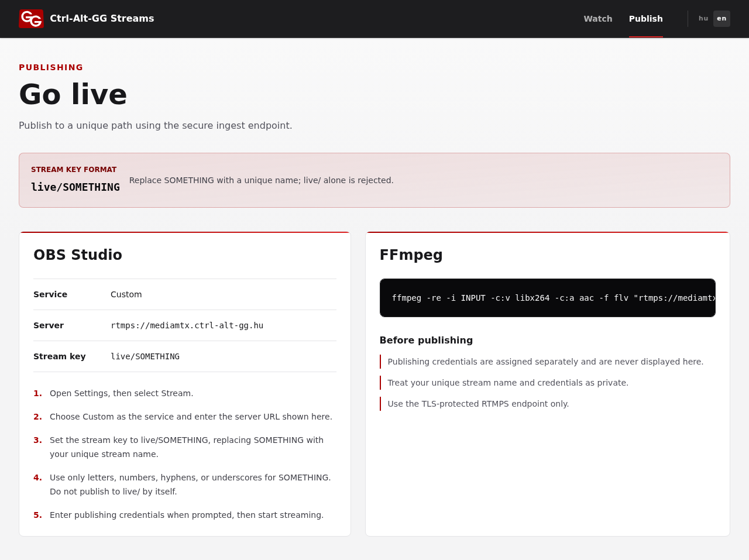Open the Ctrl-Alt-GG Streams home link

[x=87, y=19]
